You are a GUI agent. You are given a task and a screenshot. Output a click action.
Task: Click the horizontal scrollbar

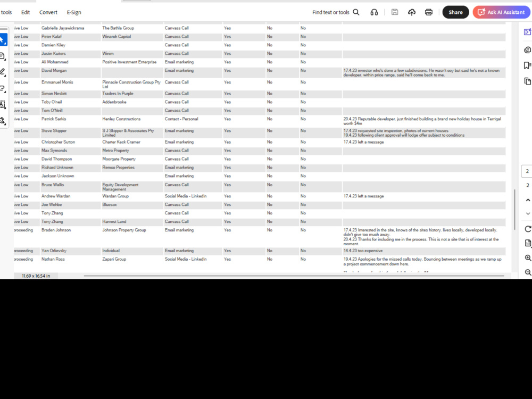[294, 276]
